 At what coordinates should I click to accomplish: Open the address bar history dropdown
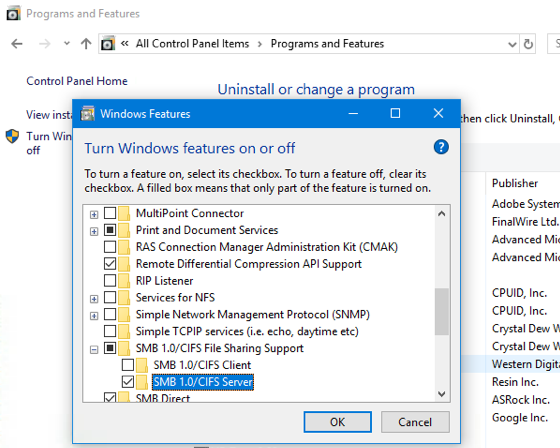click(512, 44)
